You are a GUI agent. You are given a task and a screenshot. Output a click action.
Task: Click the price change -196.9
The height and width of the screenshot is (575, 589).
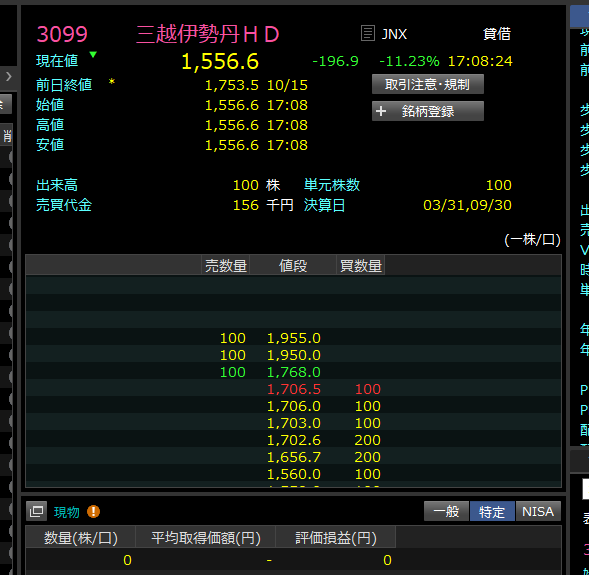pyautogui.click(x=335, y=61)
